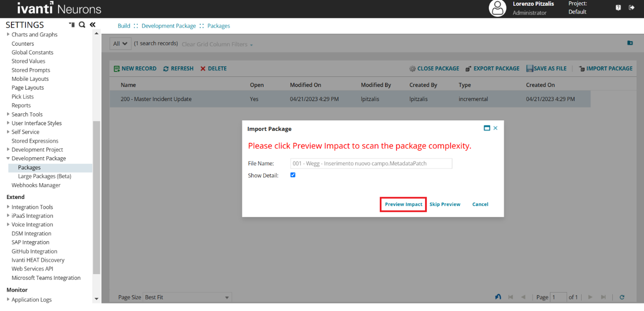Sort by the Modified On column header
644x311 pixels.
(305, 85)
